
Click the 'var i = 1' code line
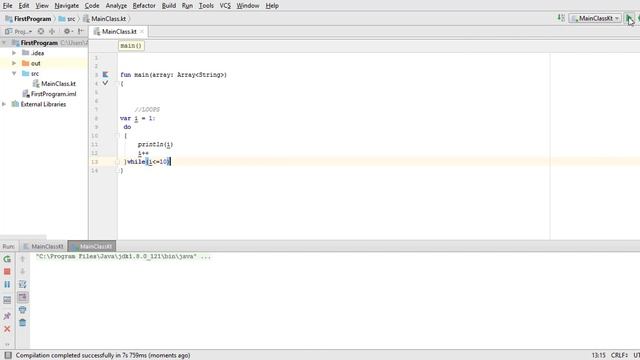click(138, 118)
